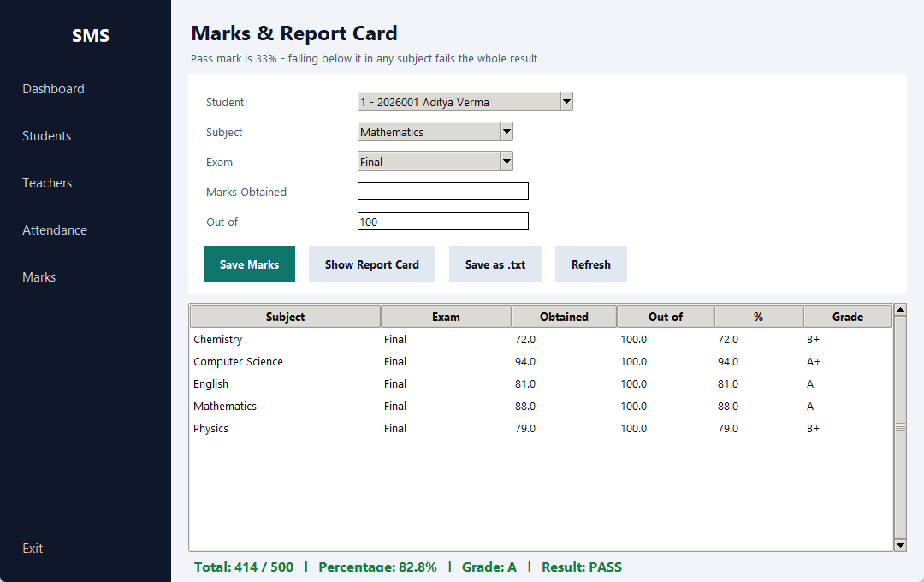Switch to Attendance section
Image resolution: width=924 pixels, height=582 pixels.
[55, 230]
